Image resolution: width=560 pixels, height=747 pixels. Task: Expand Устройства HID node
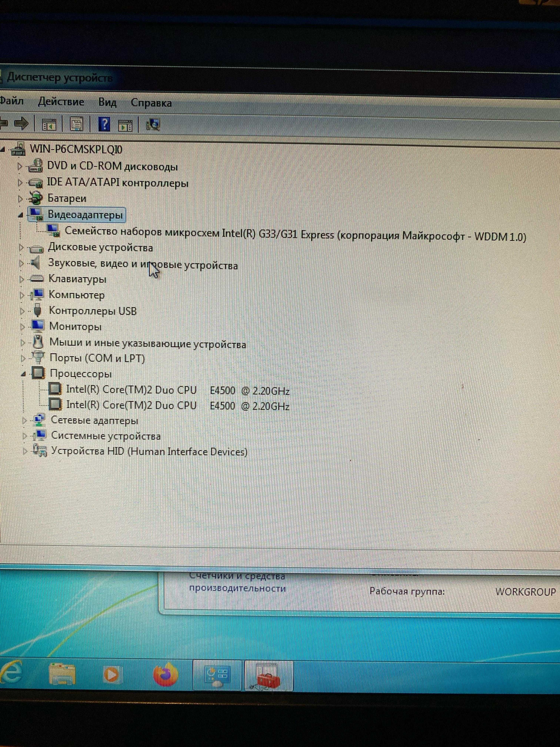coord(25,451)
